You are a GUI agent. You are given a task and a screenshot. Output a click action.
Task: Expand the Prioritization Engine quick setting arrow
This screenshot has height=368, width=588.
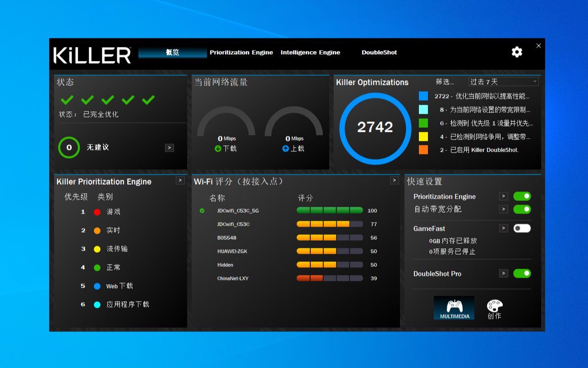[504, 196]
